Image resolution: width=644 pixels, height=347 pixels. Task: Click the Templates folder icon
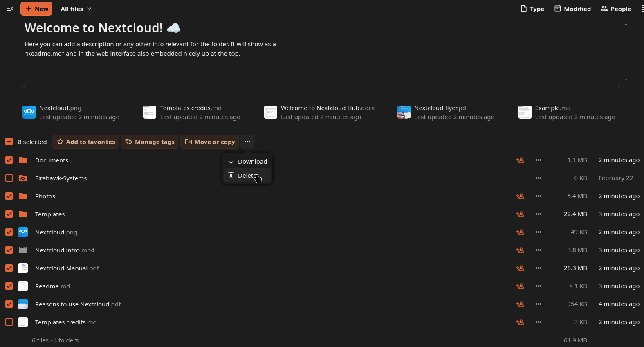coord(23,214)
